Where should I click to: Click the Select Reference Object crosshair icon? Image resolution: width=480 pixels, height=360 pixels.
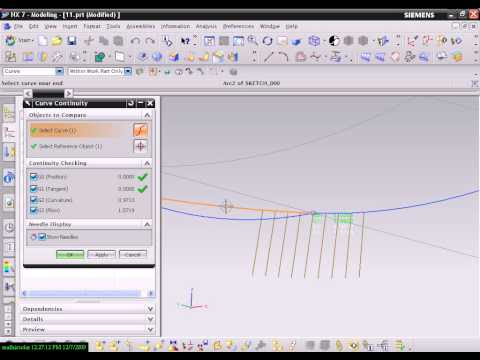(140, 146)
